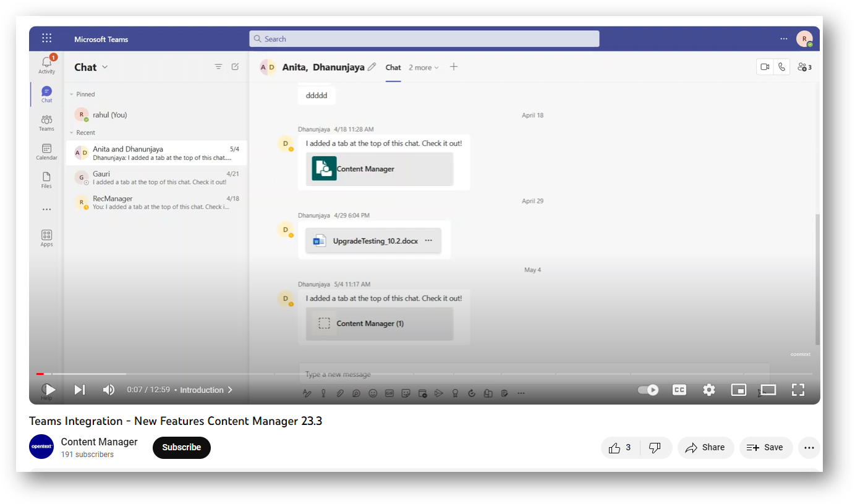Start an audio call
Screen dimensions: 855x504
point(782,67)
